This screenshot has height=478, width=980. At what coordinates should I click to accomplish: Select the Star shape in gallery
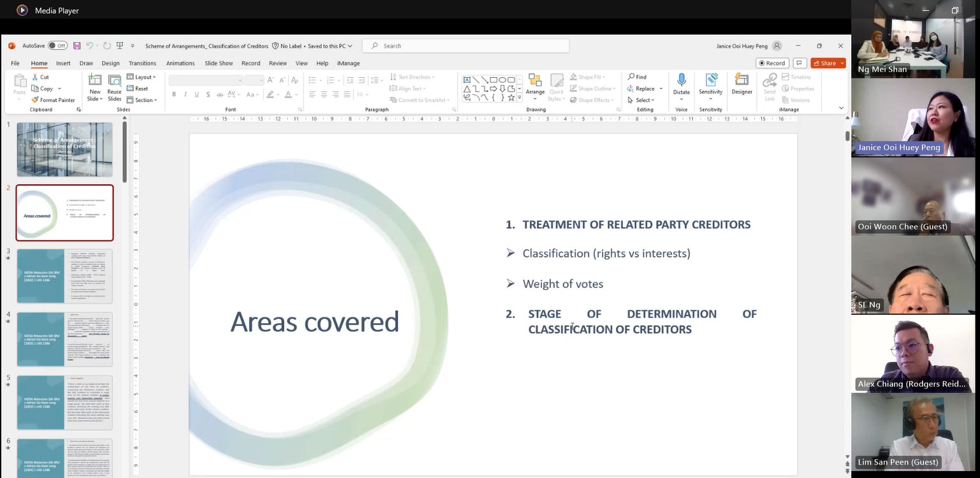click(x=511, y=98)
